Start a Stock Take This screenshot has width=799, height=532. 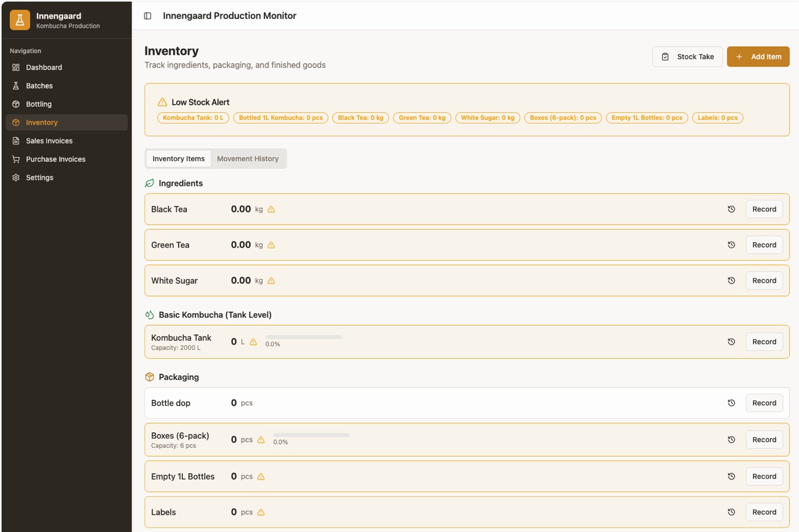pos(687,56)
